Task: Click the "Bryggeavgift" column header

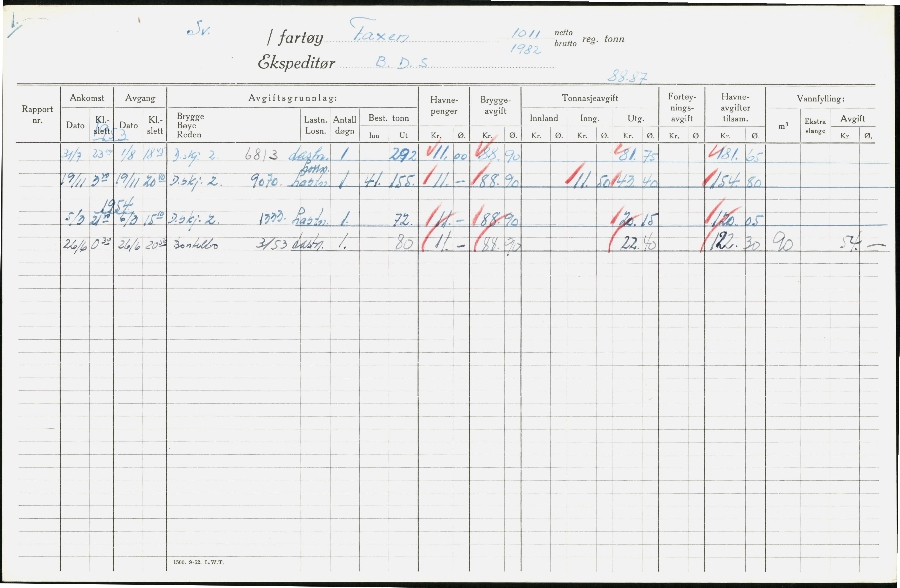Action: click(495, 106)
